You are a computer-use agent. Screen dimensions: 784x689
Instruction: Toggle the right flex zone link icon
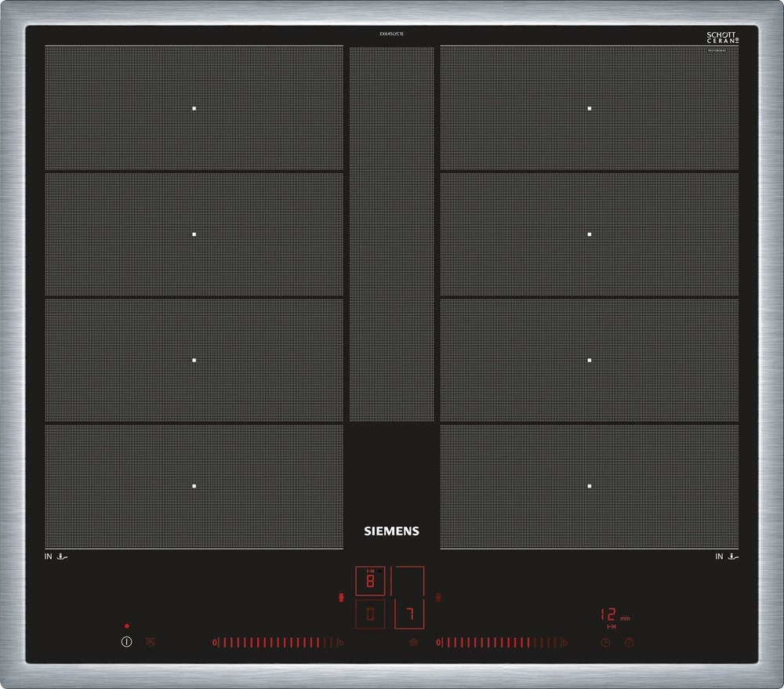point(439,598)
